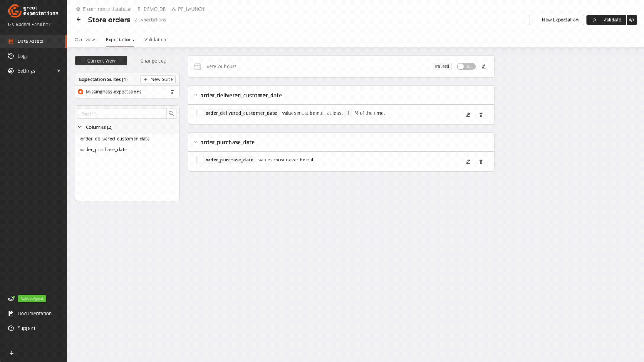The height and width of the screenshot is (362, 644).
Task: Open the code snippet view icon
Action: (632, 20)
